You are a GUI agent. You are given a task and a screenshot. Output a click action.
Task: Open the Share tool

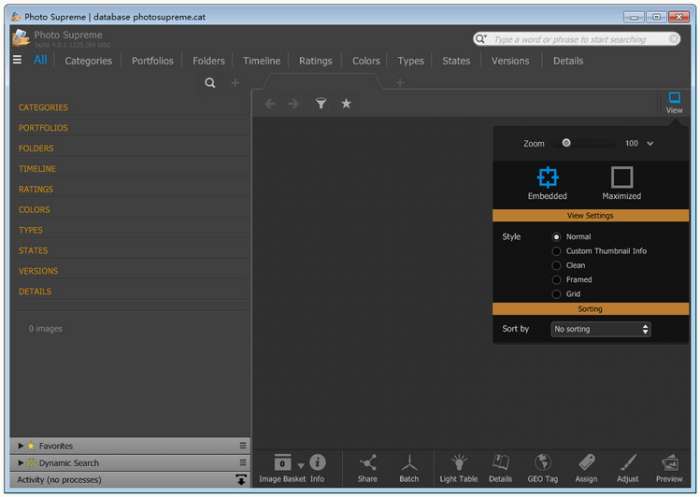(368, 466)
